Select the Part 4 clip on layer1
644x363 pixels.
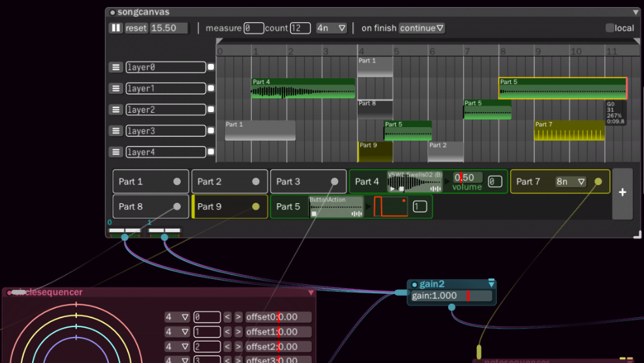tap(303, 88)
